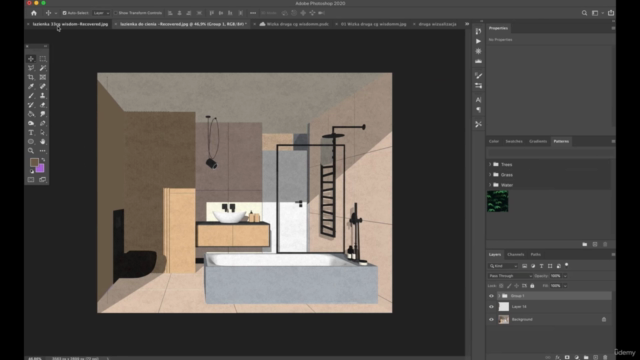Select the Eraser tool
The image size is (640, 360).
(42, 105)
